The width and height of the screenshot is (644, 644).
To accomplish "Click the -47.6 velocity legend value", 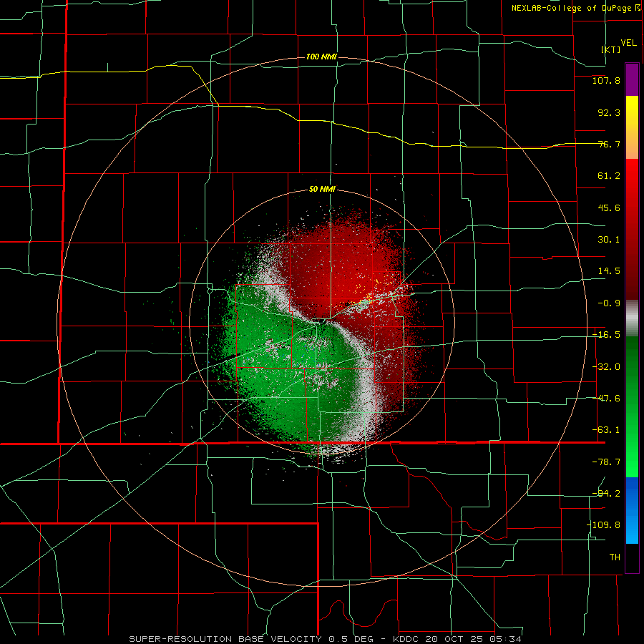I will [x=606, y=399].
